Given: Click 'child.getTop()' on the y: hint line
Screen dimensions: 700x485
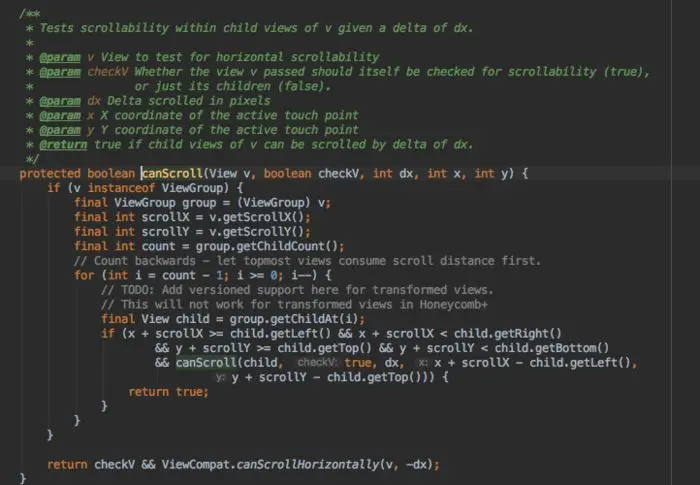Looking at the screenshot, I should point(375,377).
